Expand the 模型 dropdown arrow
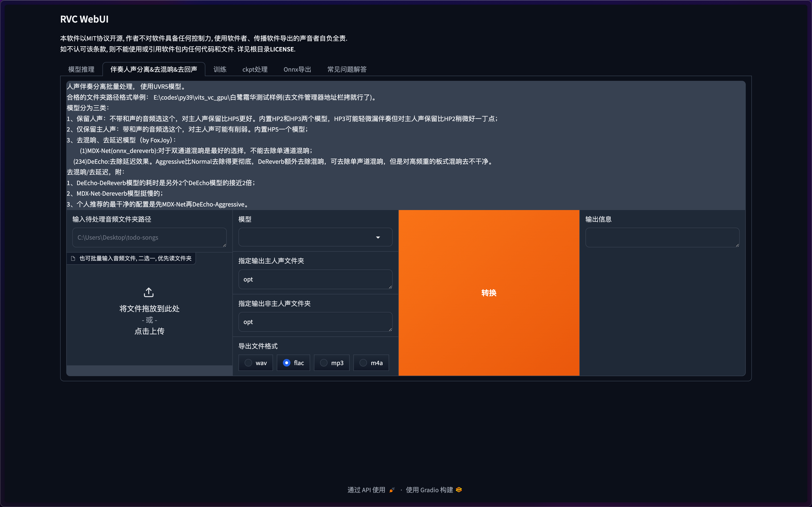The height and width of the screenshot is (507, 812). (x=378, y=237)
